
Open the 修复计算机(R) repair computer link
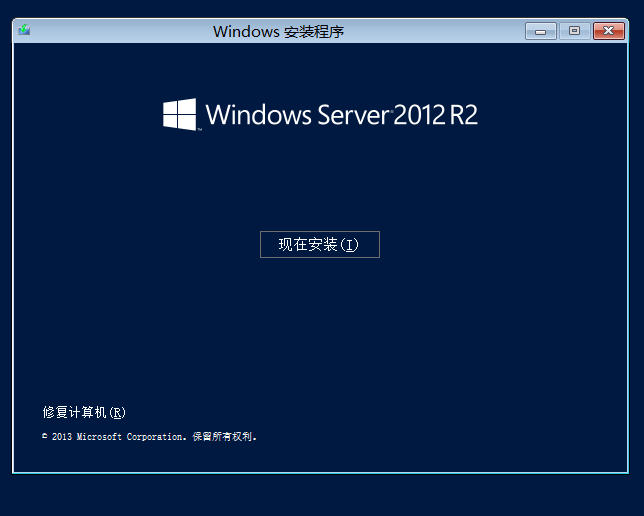[x=84, y=412]
